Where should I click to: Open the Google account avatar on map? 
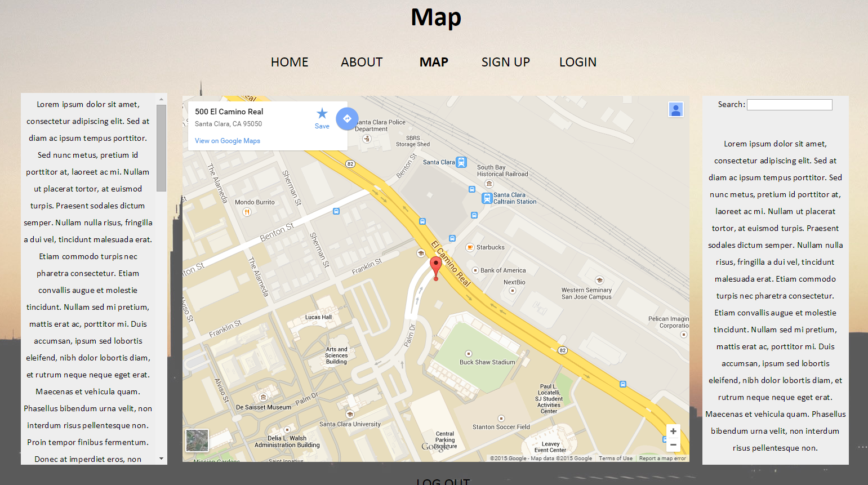click(x=676, y=109)
